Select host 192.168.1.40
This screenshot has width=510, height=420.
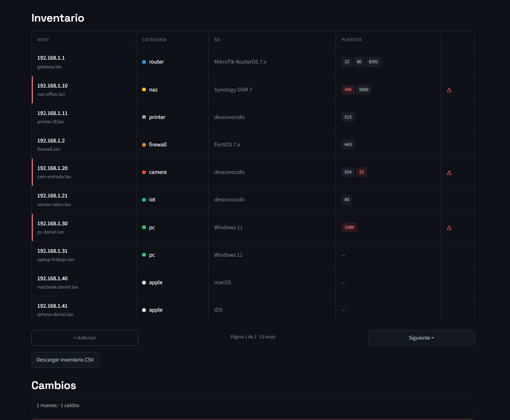pos(53,278)
